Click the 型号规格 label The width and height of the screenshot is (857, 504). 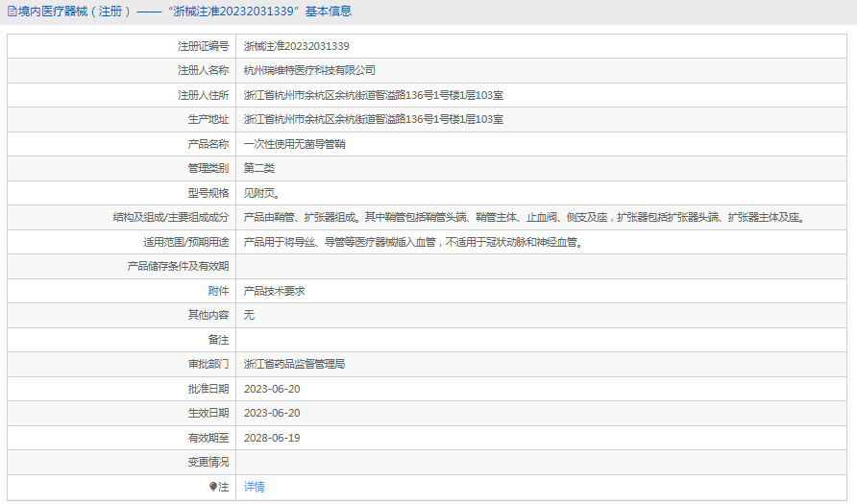click(x=208, y=193)
